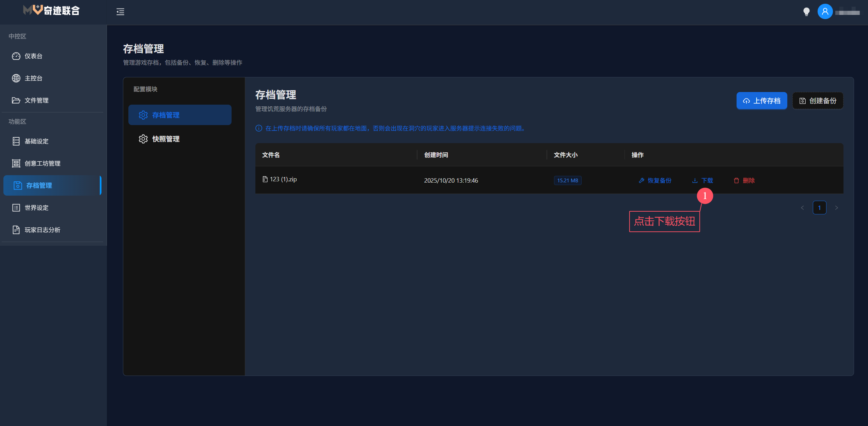Click 恢复备份 restore backup link

click(655, 180)
